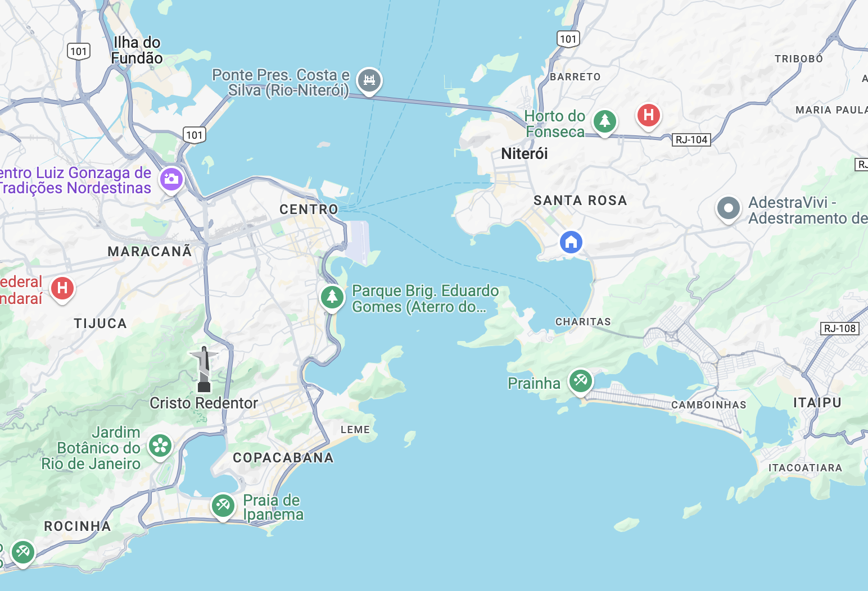
Task: Click the Parque Brig. Eduardo Gomes tree icon
Action: point(332,297)
